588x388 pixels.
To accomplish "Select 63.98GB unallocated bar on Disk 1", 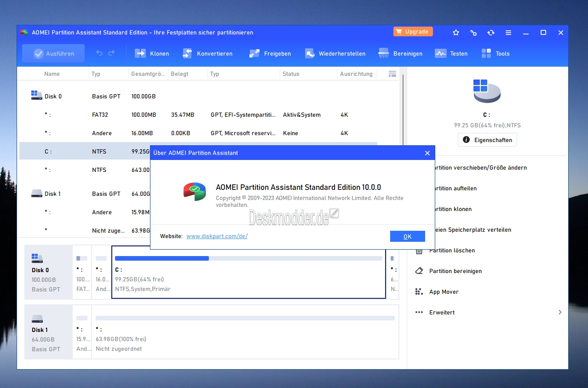I will coord(245,332).
